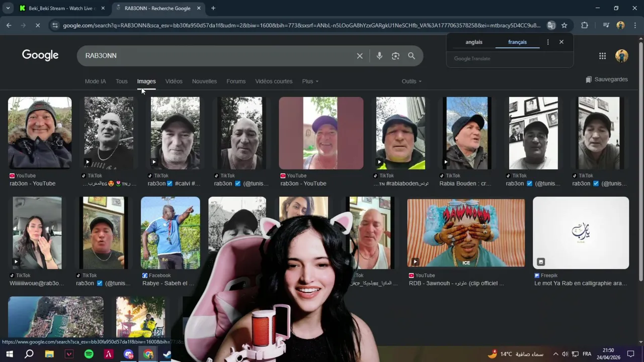Open the Rabye - Sabeh el Facebook image
This screenshot has width=644, height=362.
(x=170, y=233)
